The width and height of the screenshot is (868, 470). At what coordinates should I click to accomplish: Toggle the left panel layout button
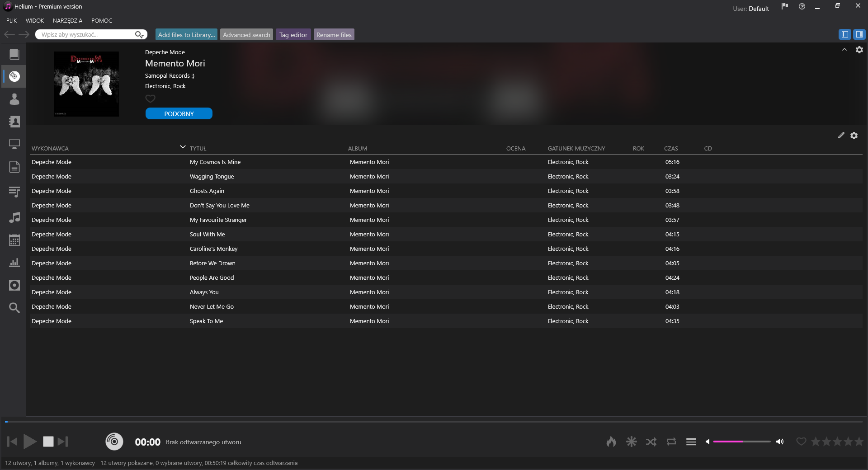point(844,34)
